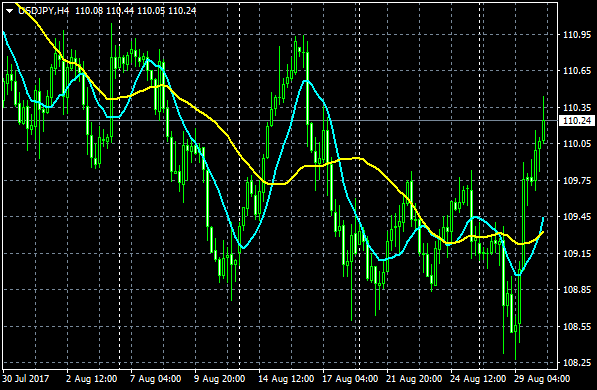Screen dimensions: 597x390
Task: Click the 109.45 price scale label
Action: (x=577, y=217)
